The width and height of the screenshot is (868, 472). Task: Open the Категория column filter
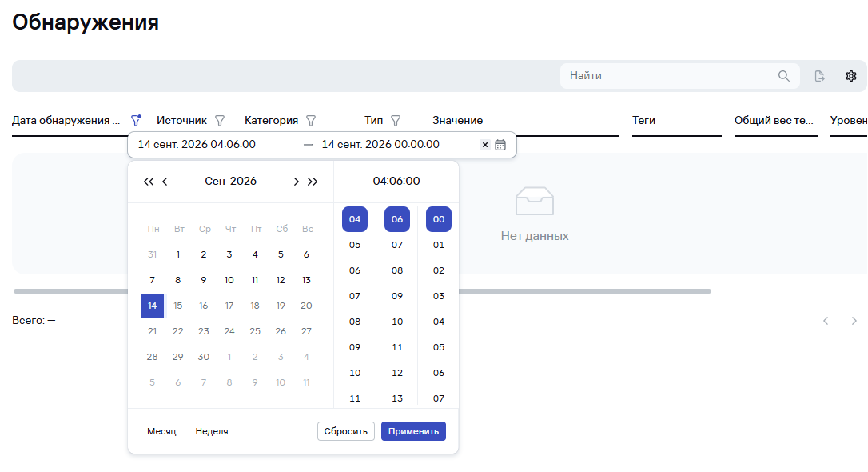click(311, 120)
